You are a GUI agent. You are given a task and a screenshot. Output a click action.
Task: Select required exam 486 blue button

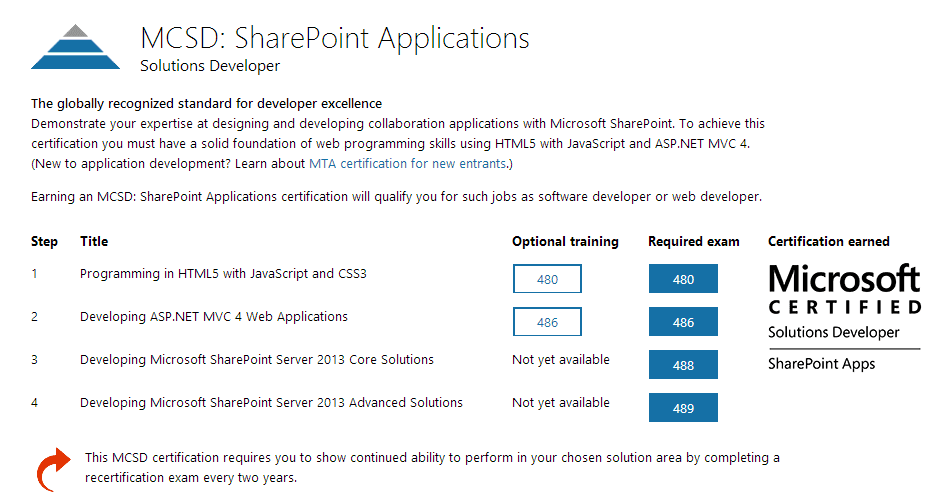(683, 322)
